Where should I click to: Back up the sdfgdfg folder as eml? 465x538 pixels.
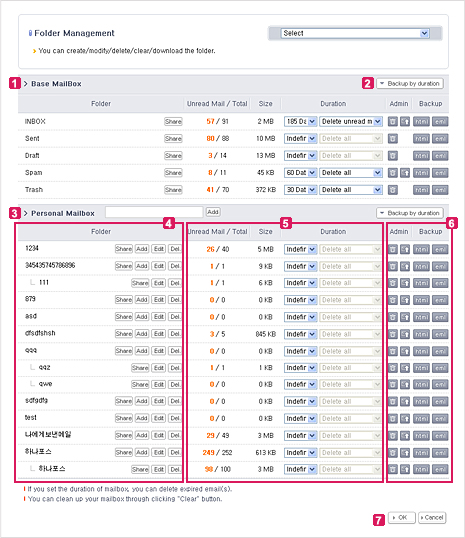click(x=440, y=401)
